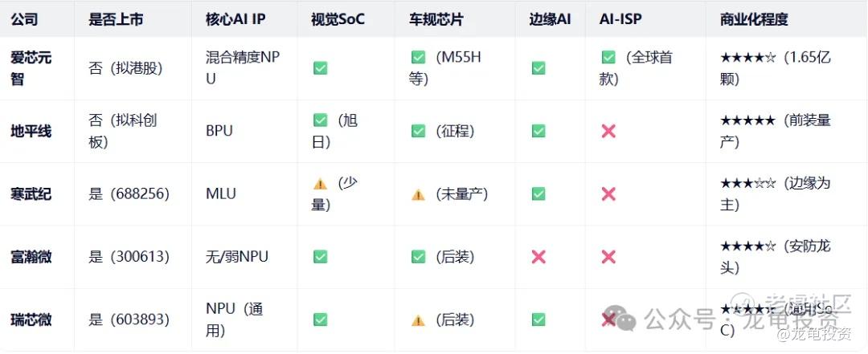This screenshot has height=354, width=868.
Task: Click green check for 地平线 边缘AI
Action: coord(538,131)
